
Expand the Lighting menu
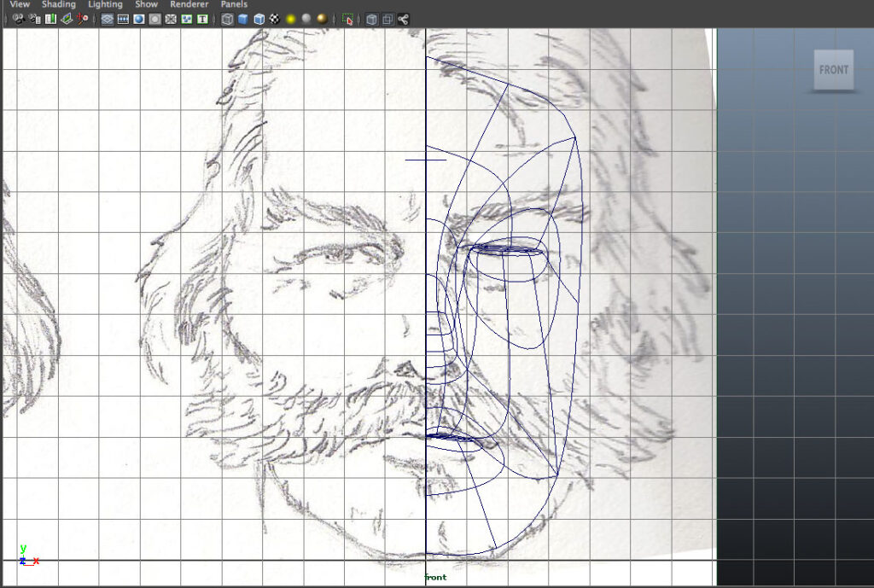click(105, 4)
